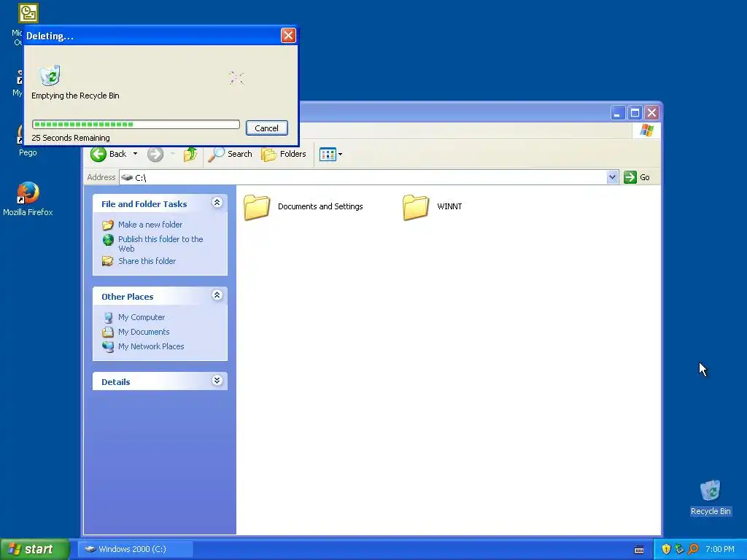Click Publish this folder to the Web

point(160,244)
